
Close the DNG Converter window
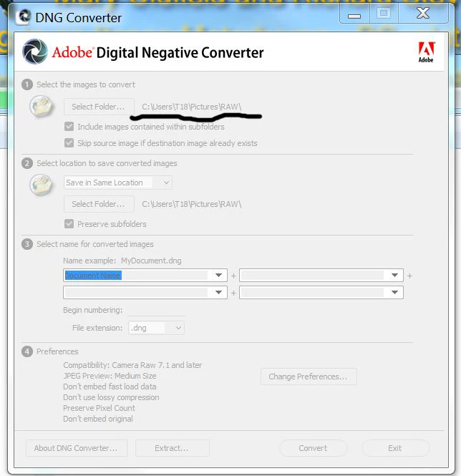pos(423,14)
